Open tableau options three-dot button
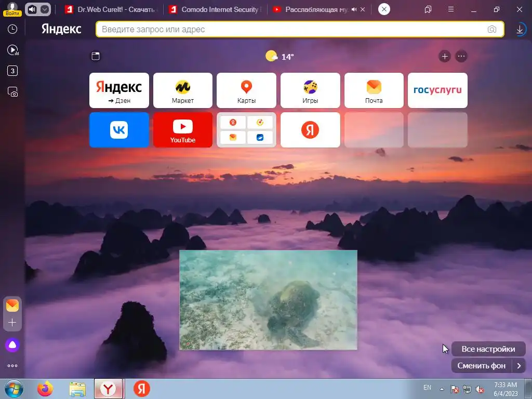This screenshot has height=399, width=532. (461, 56)
